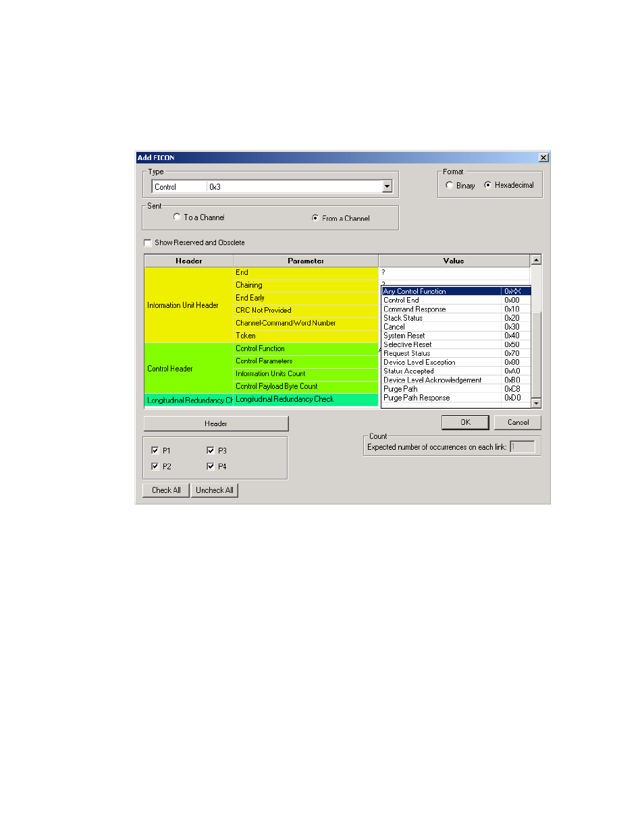Click the Information Units Count row

pyautogui.click(x=306, y=373)
